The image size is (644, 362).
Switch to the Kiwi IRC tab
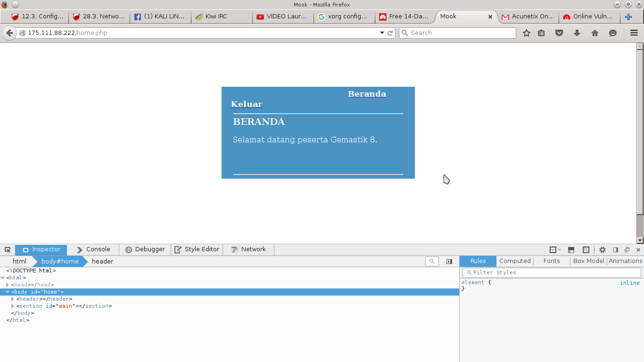click(222, 16)
